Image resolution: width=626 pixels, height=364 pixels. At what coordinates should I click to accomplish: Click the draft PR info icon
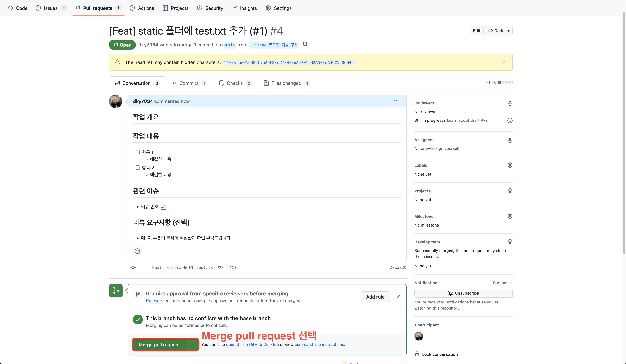[510, 120]
